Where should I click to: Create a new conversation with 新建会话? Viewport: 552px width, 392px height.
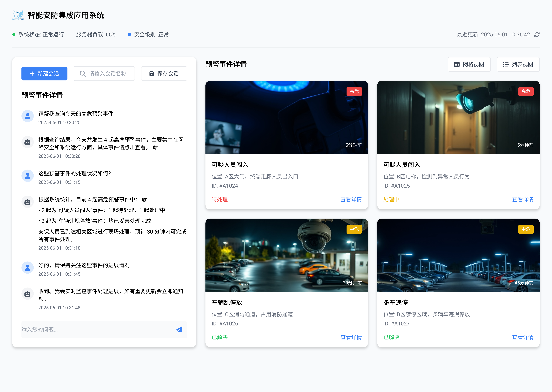pyautogui.click(x=44, y=74)
